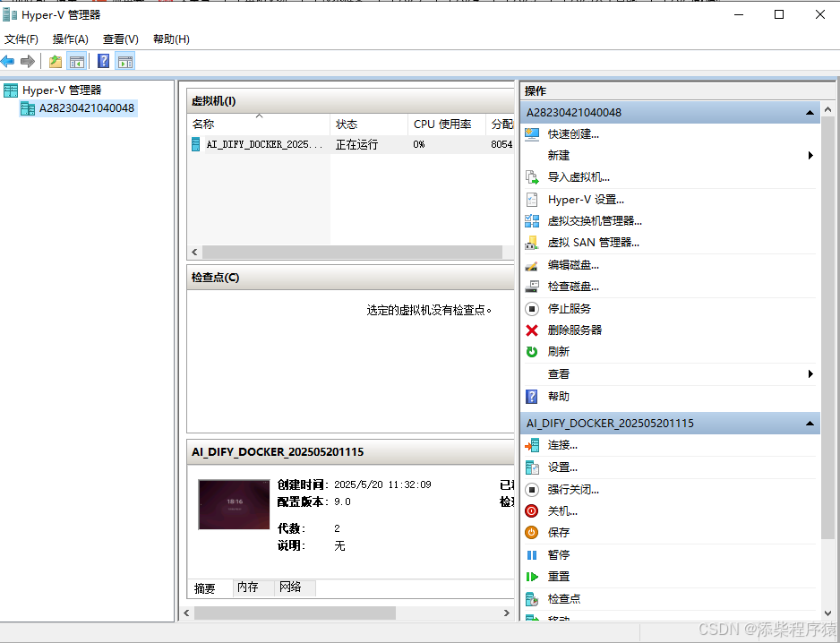Click the 创建时间 value 2025/5/20 11:32:09
Screen dimensions: 840x643
382,484
